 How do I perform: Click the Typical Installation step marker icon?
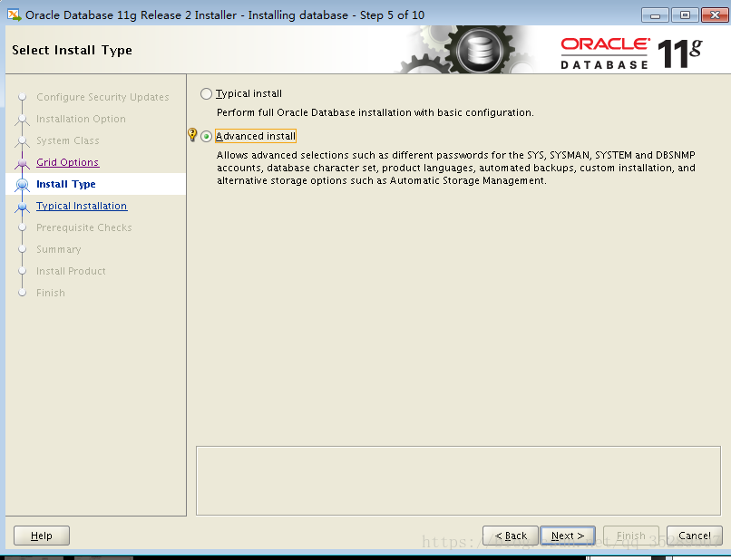tap(22, 207)
